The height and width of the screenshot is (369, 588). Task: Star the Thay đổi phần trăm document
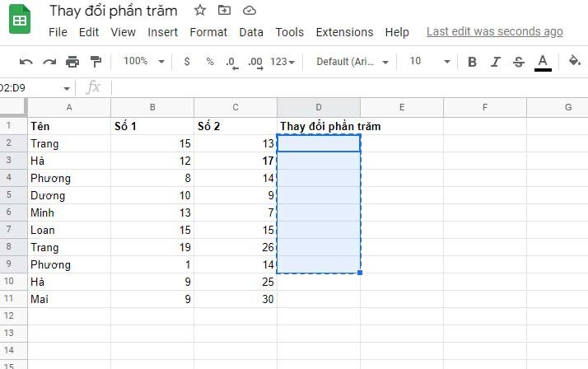pos(200,11)
